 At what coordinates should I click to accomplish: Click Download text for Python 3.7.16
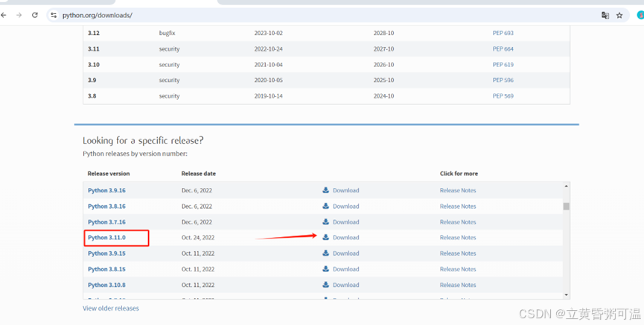coord(345,221)
